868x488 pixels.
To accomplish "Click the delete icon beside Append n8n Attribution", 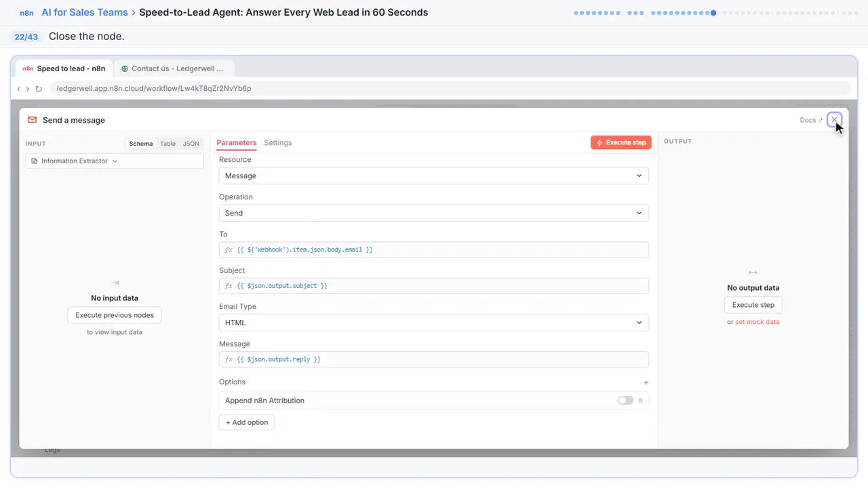I will tap(641, 401).
